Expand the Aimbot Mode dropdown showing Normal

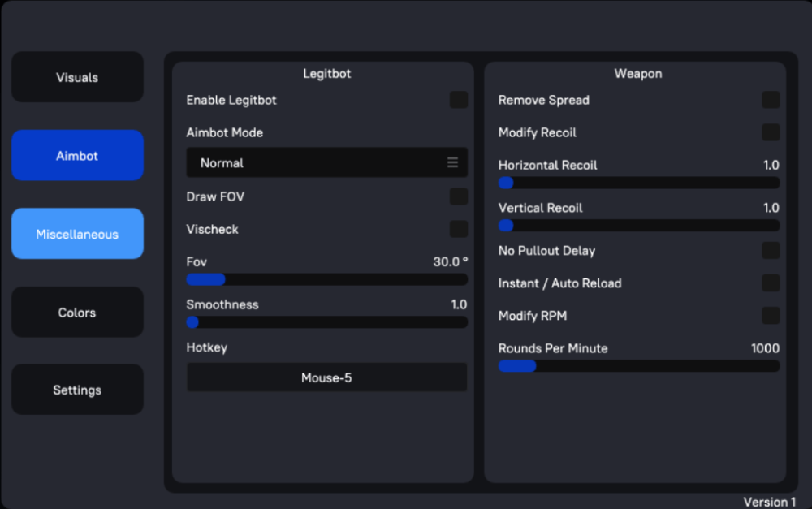(x=326, y=162)
